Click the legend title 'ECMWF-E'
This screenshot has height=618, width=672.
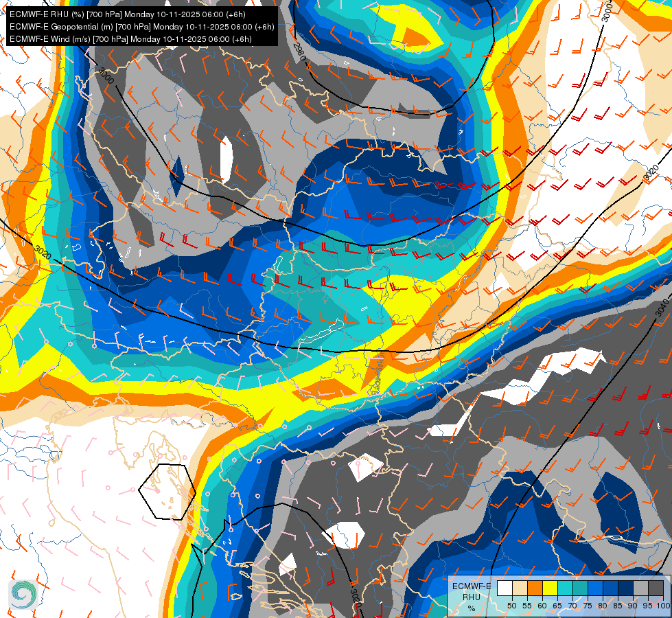[472, 586]
